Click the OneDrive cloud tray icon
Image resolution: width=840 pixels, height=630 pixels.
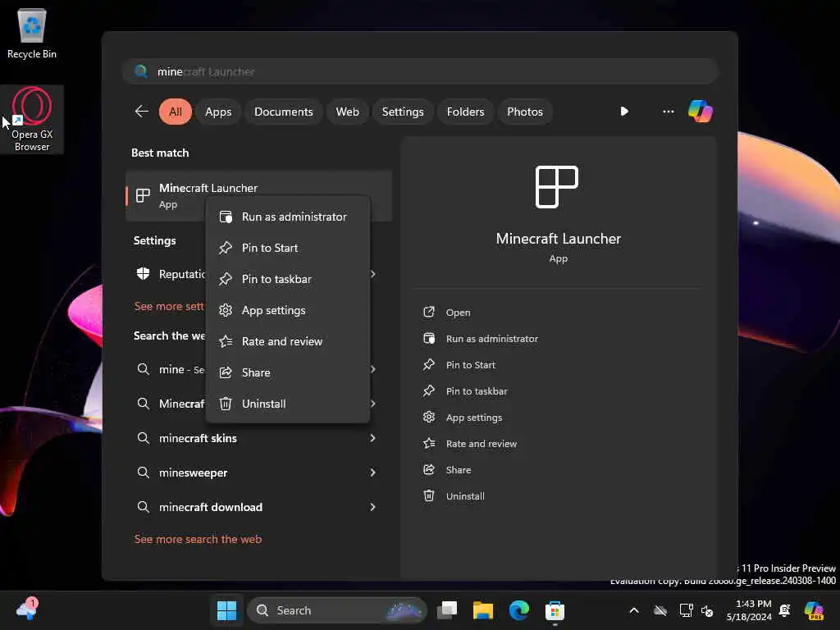(660, 610)
